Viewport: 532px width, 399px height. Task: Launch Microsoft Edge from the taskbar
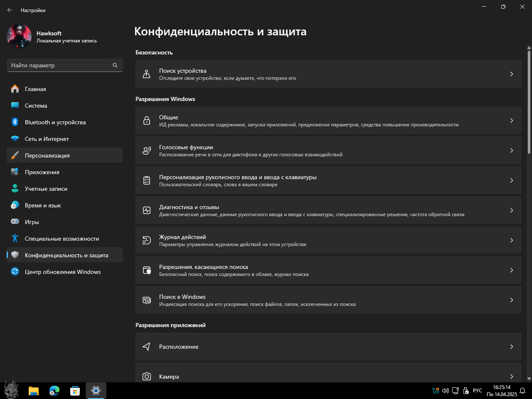(54, 391)
